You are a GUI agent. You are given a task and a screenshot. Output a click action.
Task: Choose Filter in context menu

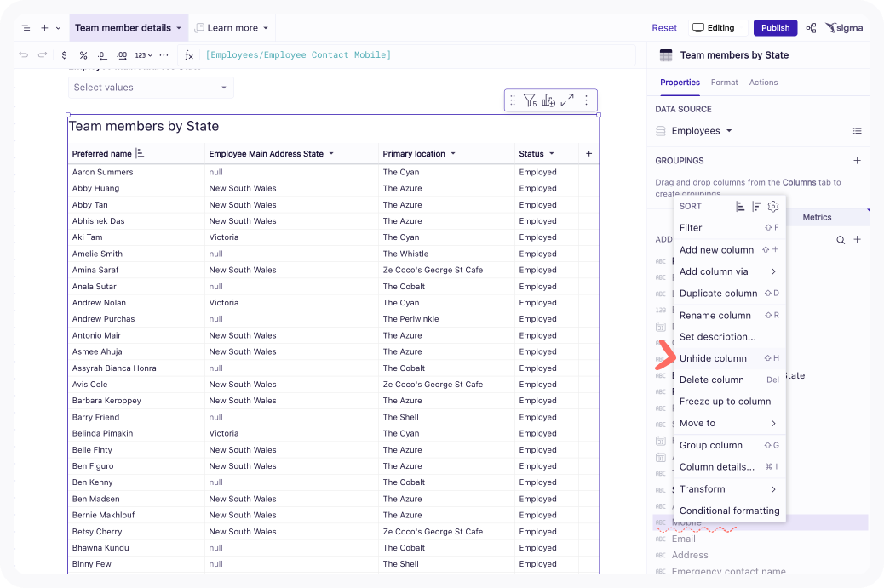(x=730, y=228)
